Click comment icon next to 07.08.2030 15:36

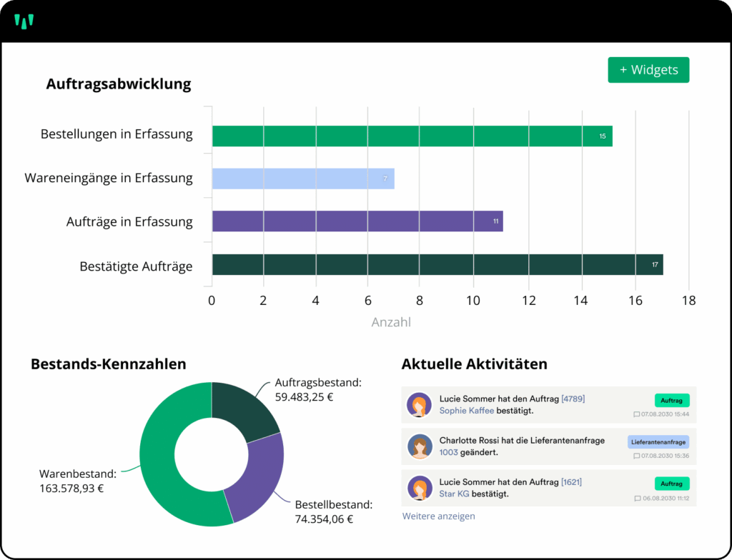tap(636, 456)
